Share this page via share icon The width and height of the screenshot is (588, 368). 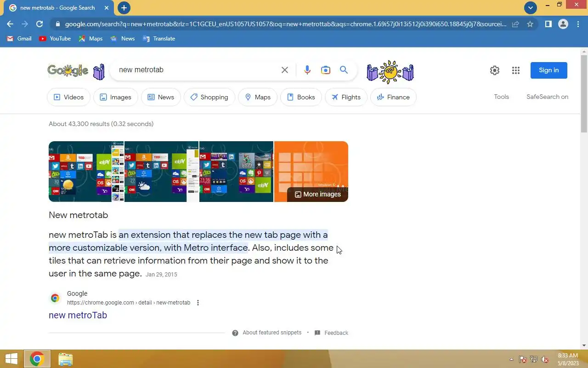pos(515,24)
